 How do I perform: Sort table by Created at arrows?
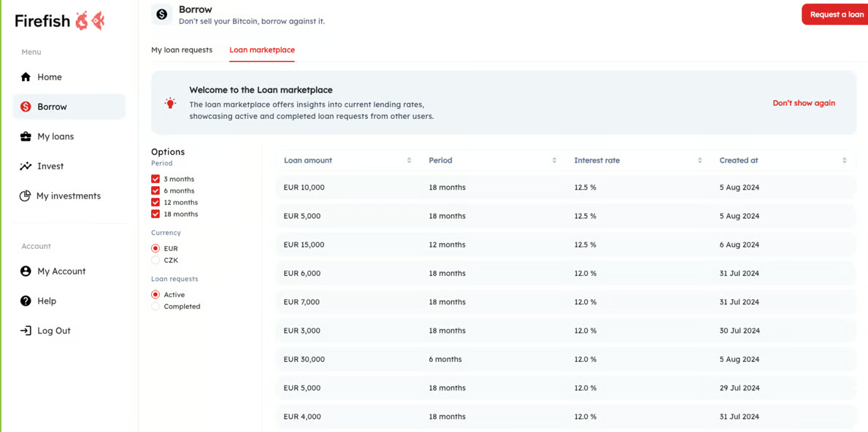[x=844, y=161]
